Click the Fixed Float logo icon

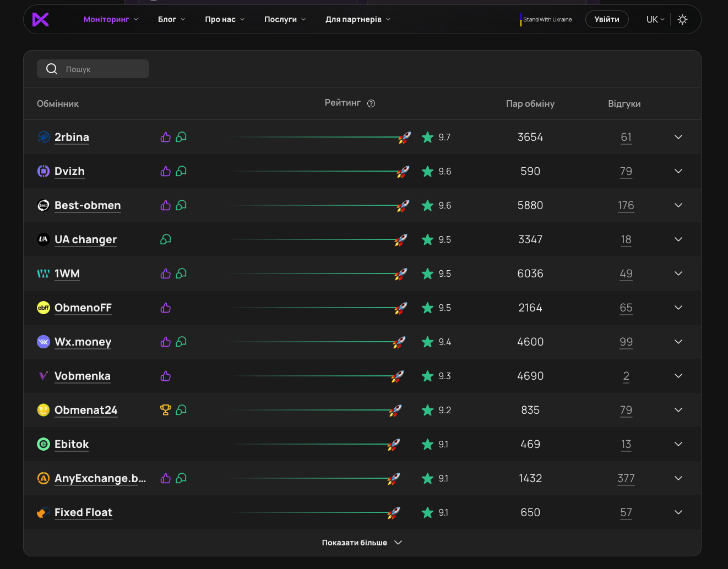(43, 512)
